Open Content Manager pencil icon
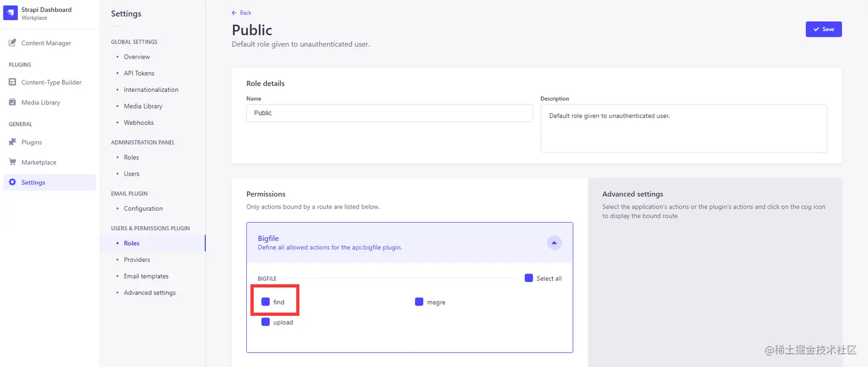 point(12,43)
